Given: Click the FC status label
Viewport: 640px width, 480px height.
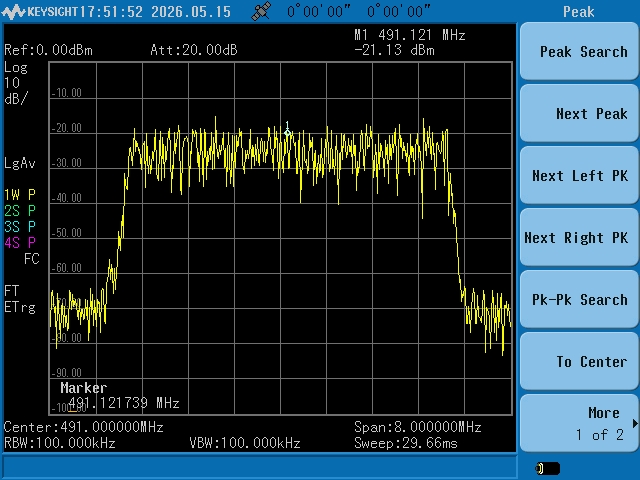Looking at the screenshot, I should [32, 259].
